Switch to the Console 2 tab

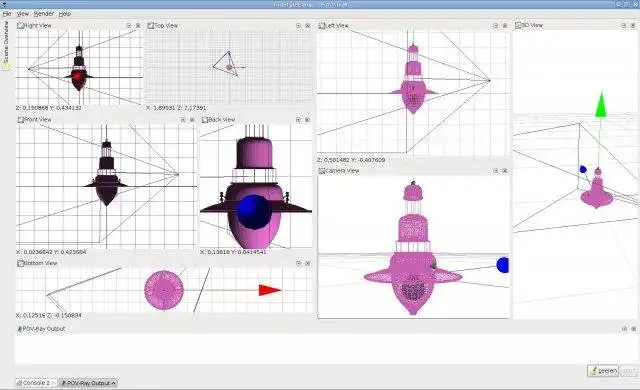[x=36, y=383]
